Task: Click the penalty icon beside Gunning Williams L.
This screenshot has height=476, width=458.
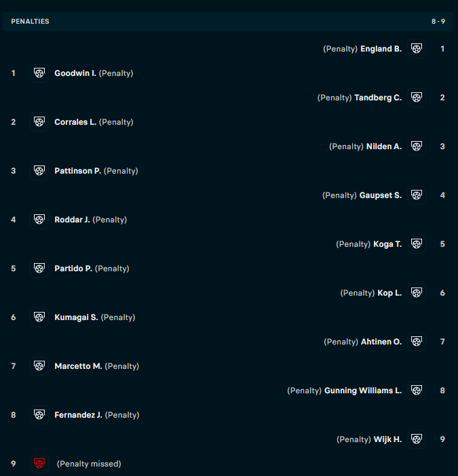Action: point(417,391)
